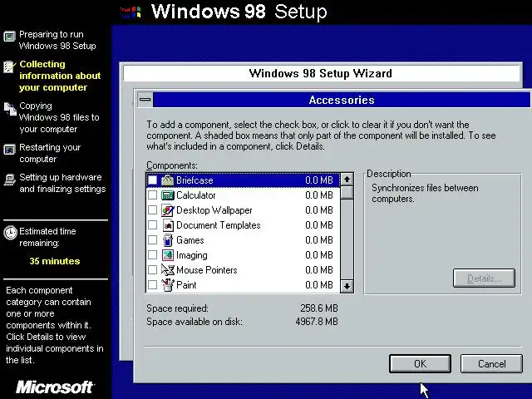This screenshot has width=532, height=399.
Task: Click the Games component icon
Action: [x=168, y=240]
